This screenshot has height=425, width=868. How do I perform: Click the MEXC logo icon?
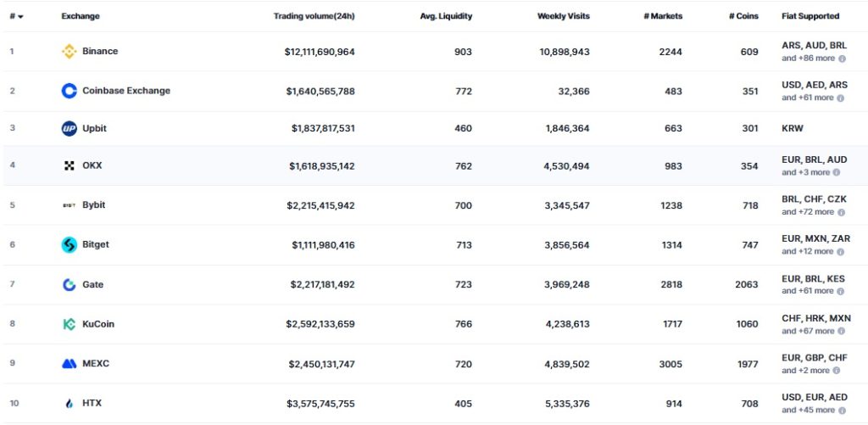click(70, 364)
